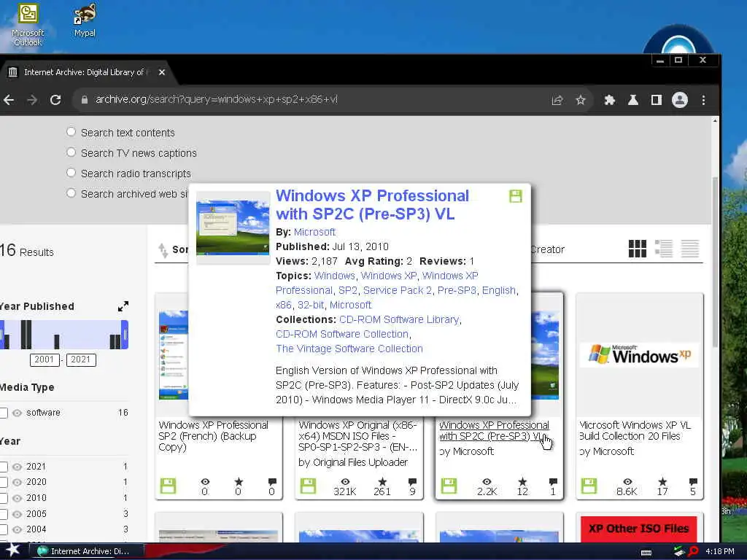Click the right handle of year range slider
Image resolution: width=747 pixels, height=560 pixels.
pyautogui.click(x=125, y=335)
